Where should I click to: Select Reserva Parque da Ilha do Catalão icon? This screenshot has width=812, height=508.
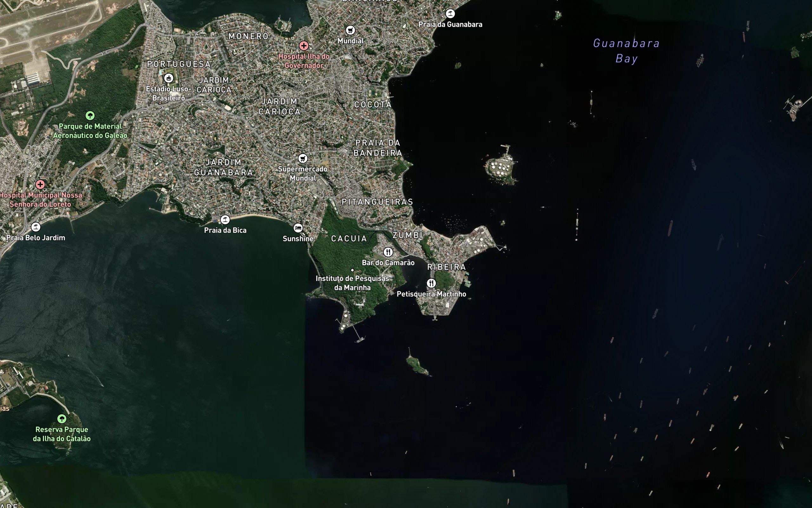(62, 419)
